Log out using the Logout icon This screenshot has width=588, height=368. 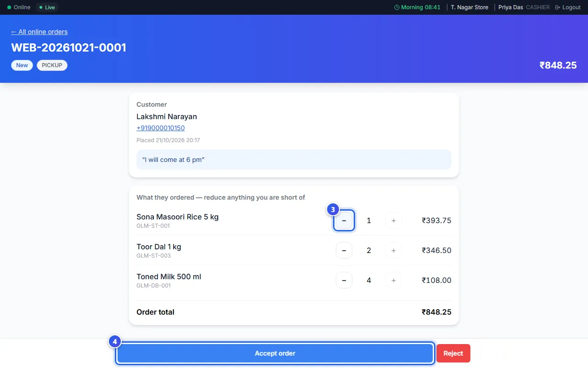tap(558, 7)
